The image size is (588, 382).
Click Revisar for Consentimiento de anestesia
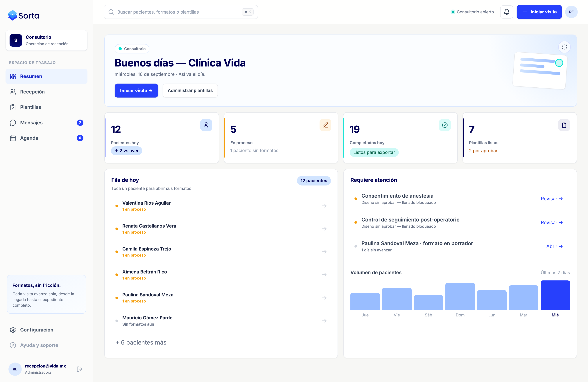(551, 199)
